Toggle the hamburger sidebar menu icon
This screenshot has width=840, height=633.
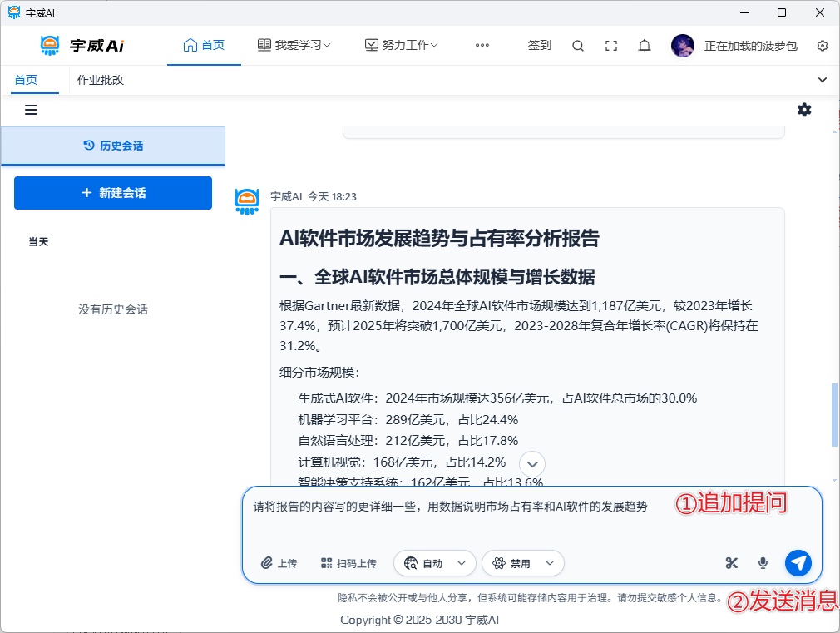31,110
